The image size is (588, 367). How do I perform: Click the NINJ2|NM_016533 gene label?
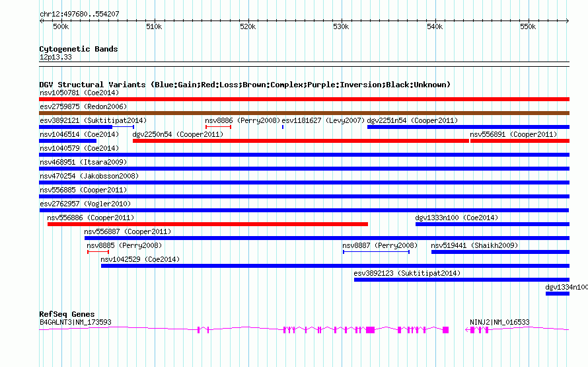point(499,322)
